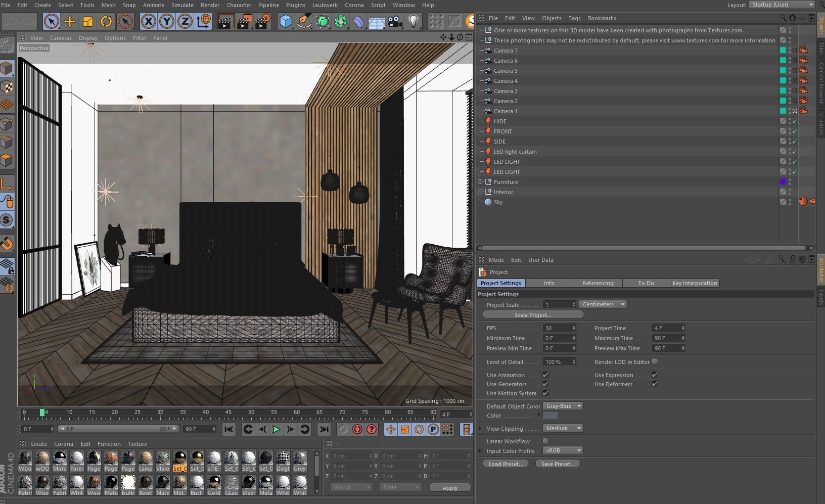The width and height of the screenshot is (825, 504).
Task: Open the Scale dropdown in coordinates panel
Action: click(x=400, y=487)
